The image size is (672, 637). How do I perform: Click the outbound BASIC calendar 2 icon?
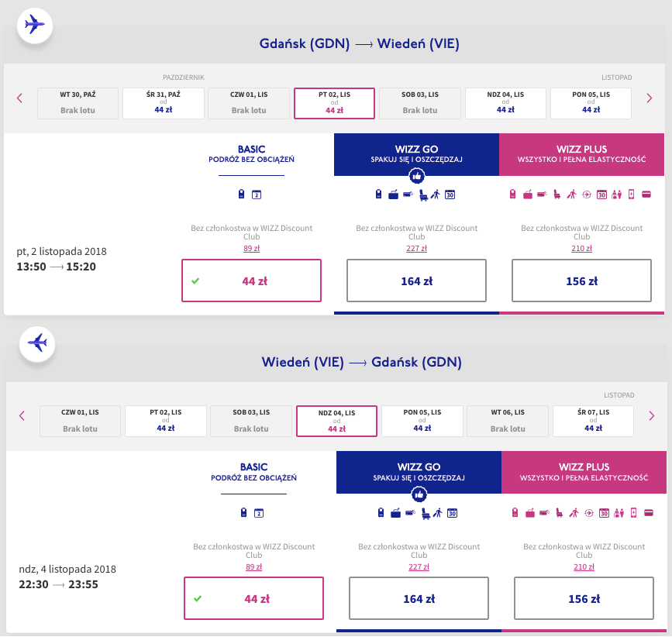coord(257,195)
